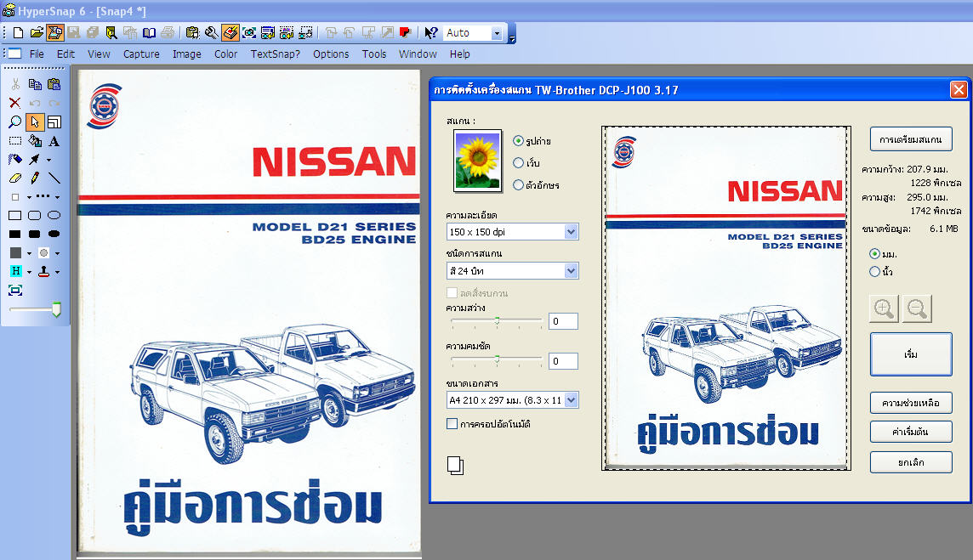Select the นิ้ว units radio button
This screenshot has width=973, height=560.
point(874,272)
